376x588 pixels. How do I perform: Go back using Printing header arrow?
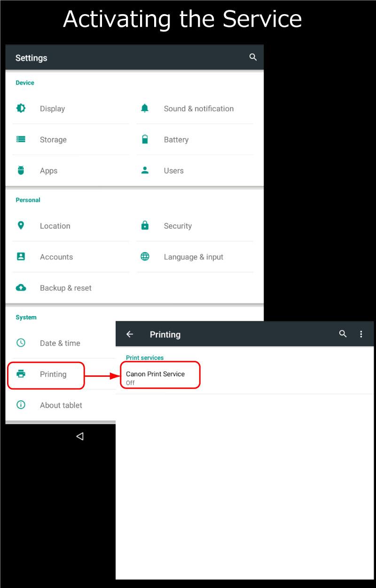coord(130,334)
